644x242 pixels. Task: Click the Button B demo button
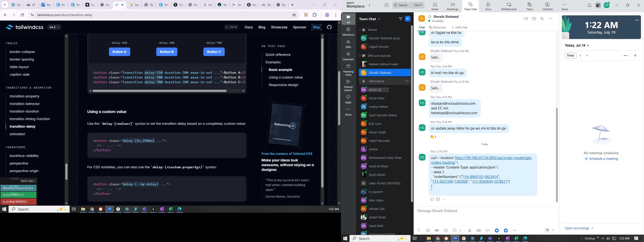point(167,52)
